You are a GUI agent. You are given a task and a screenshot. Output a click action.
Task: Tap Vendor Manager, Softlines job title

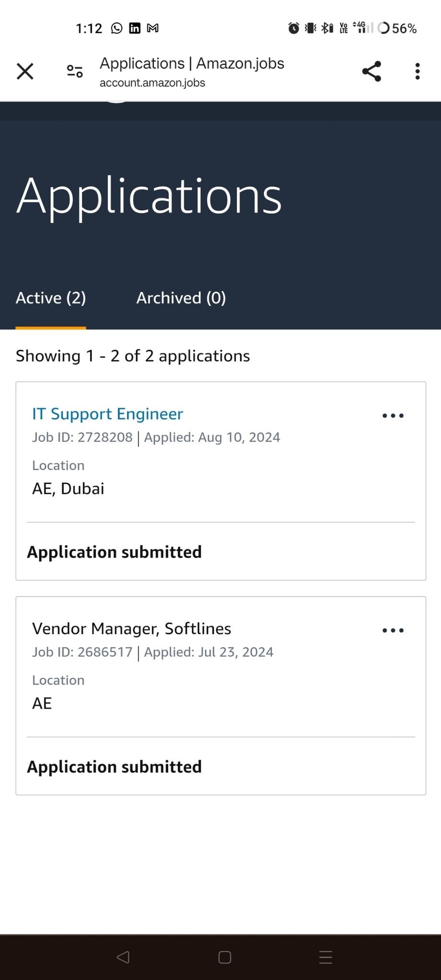tap(132, 629)
